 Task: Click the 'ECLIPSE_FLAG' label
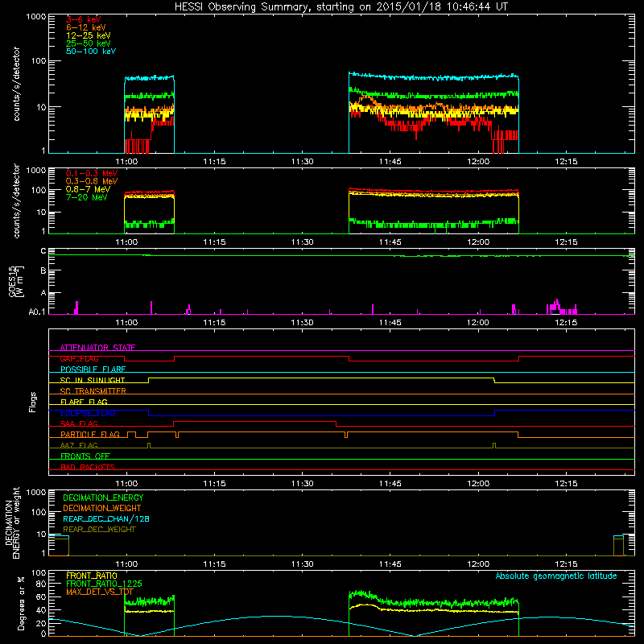(88, 413)
